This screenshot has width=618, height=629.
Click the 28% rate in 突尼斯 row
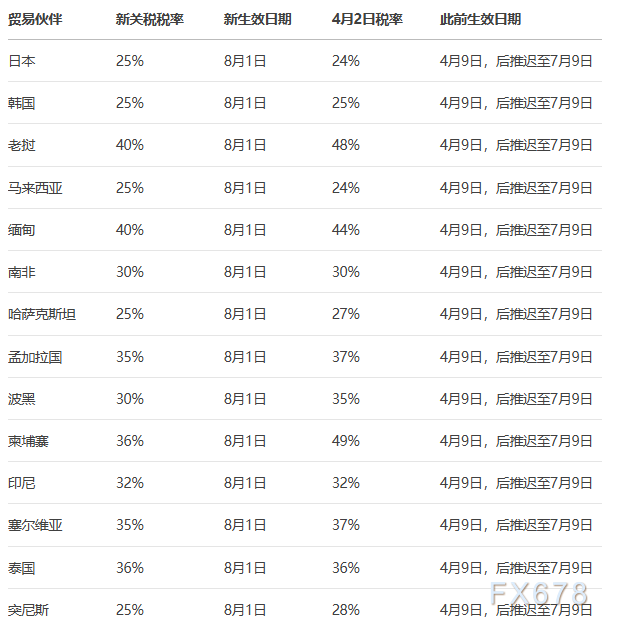coord(346,610)
